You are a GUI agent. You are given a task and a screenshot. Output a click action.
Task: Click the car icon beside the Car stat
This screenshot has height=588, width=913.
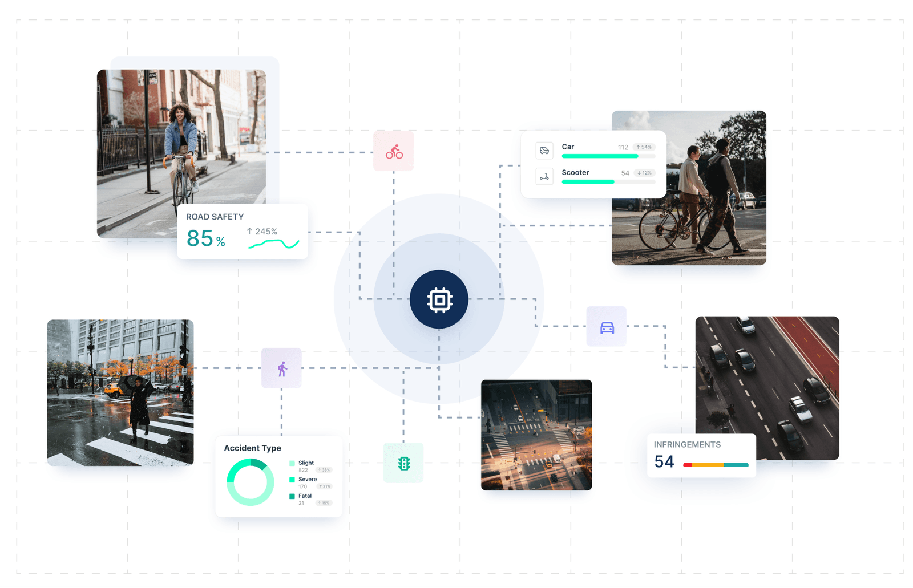pos(544,150)
